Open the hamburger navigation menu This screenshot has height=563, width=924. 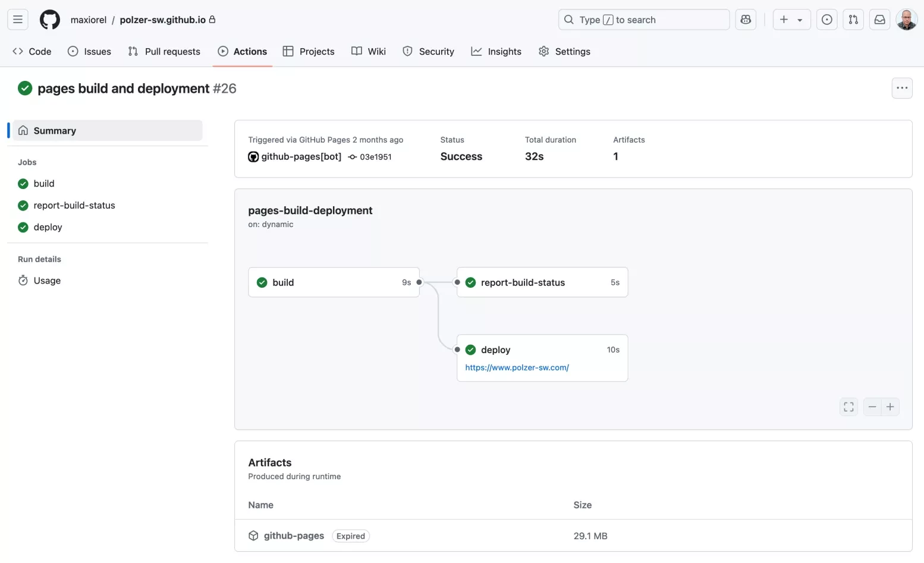18,20
